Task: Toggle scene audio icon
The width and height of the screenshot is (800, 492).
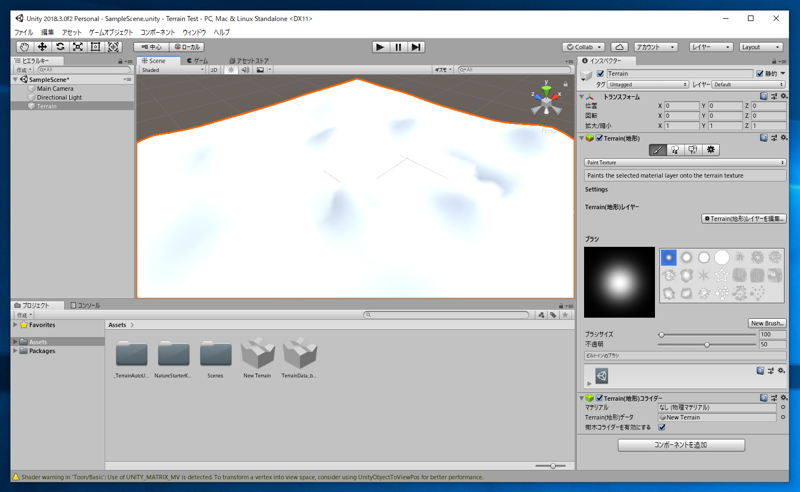Action: click(x=245, y=70)
